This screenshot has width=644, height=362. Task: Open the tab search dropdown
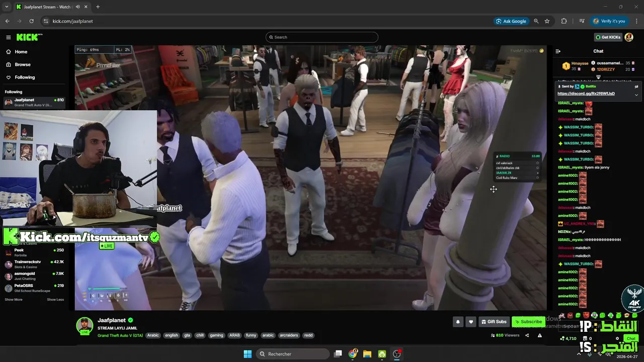click(7, 7)
